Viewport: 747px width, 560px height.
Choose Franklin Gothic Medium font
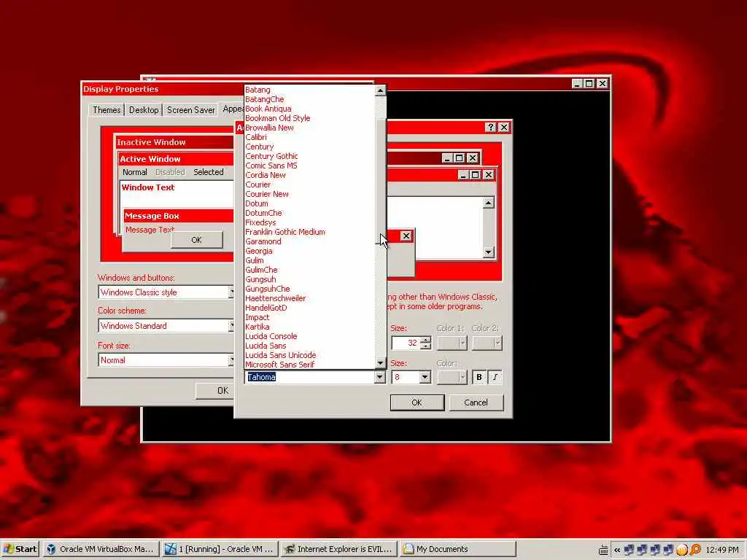(285, 232)
